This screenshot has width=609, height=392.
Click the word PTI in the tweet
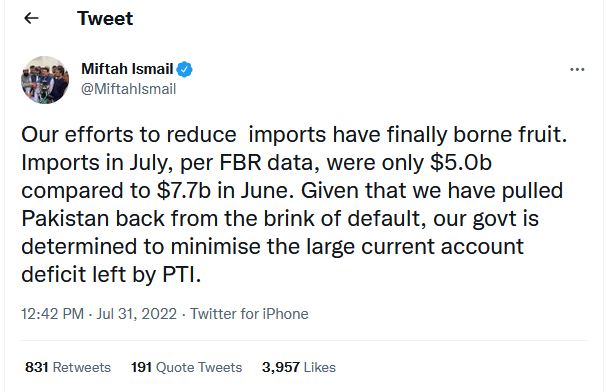(179, 275)
